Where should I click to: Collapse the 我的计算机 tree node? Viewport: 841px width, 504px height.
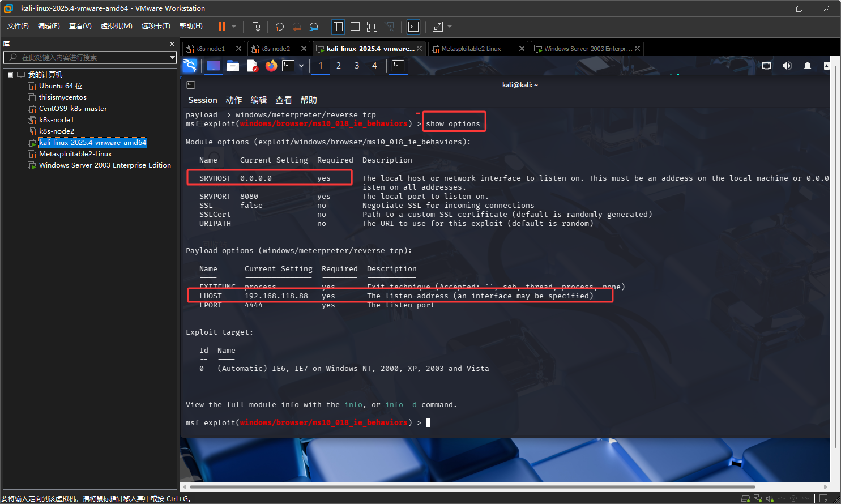tap(10, 75)
